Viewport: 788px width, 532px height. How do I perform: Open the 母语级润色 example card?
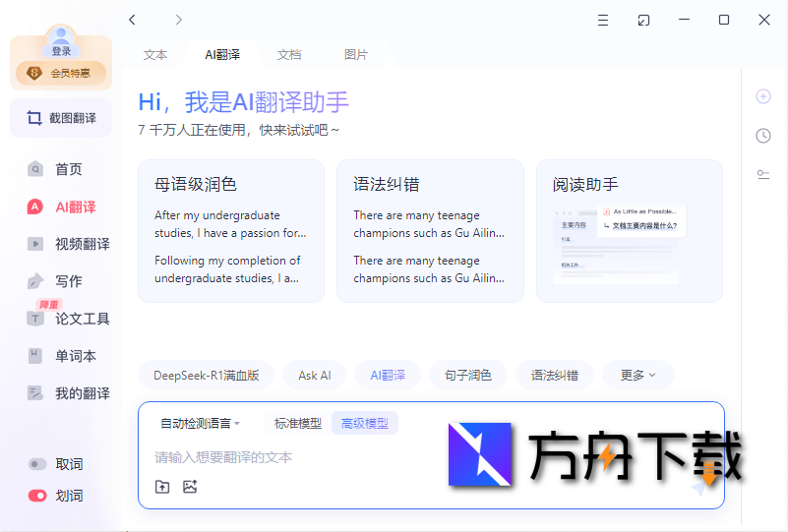click(x=231, y=231)
